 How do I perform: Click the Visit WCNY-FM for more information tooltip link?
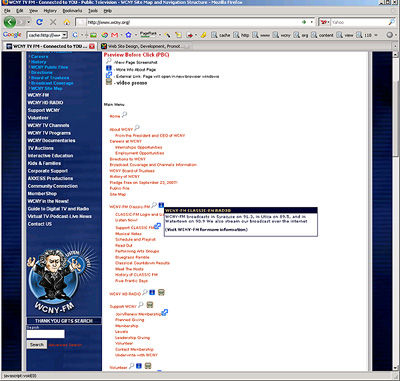coord(206,229)
